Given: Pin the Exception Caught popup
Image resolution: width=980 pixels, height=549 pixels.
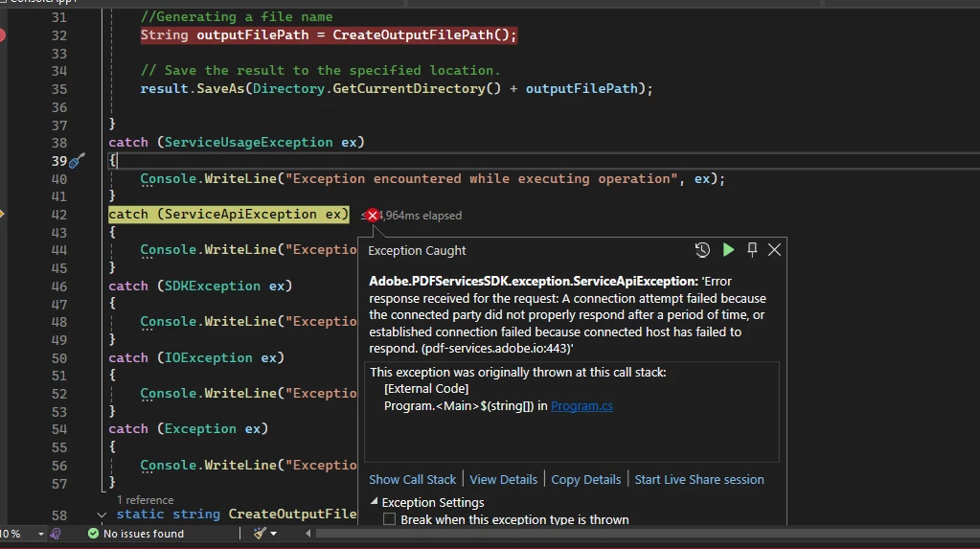Looking at the screenshot, I should point(752,250).
